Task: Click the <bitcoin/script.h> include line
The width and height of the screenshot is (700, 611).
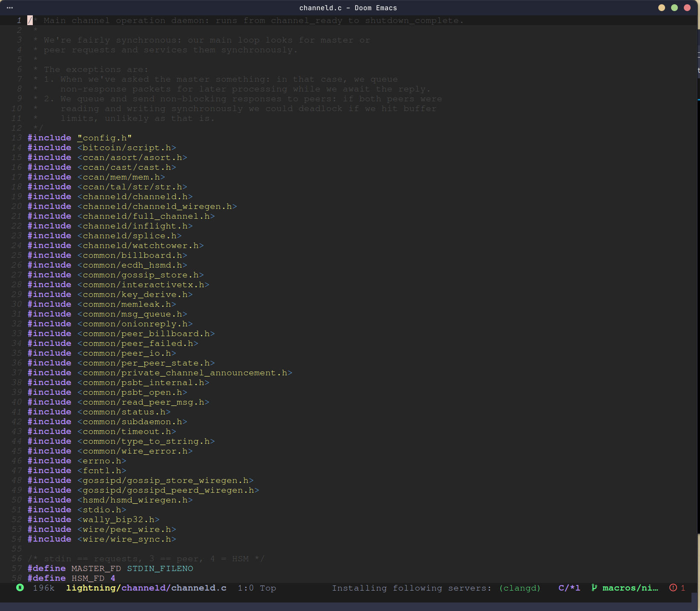Action: click(102, 148)
